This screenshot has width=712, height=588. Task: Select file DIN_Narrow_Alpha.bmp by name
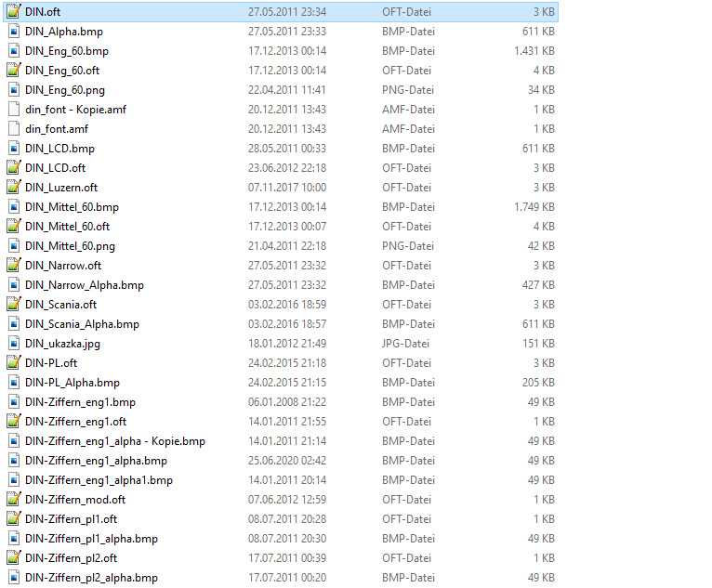tap(85, 285)
